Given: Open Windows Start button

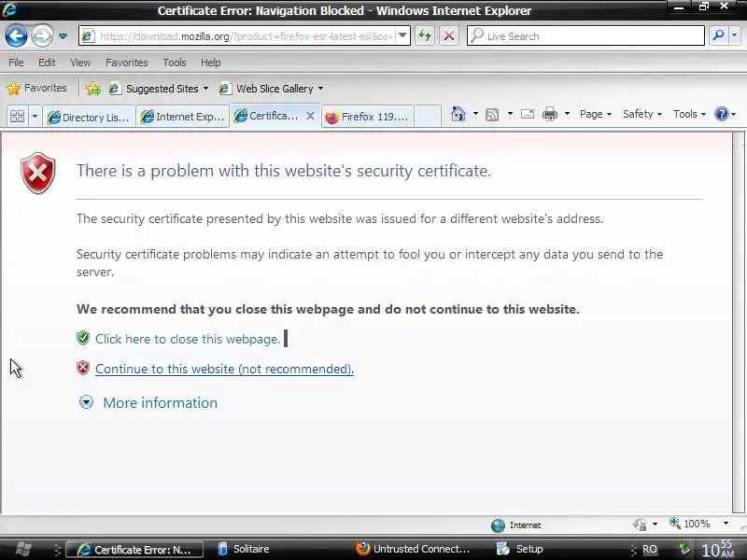Looking at the screenshot, I should click(21, 549).
